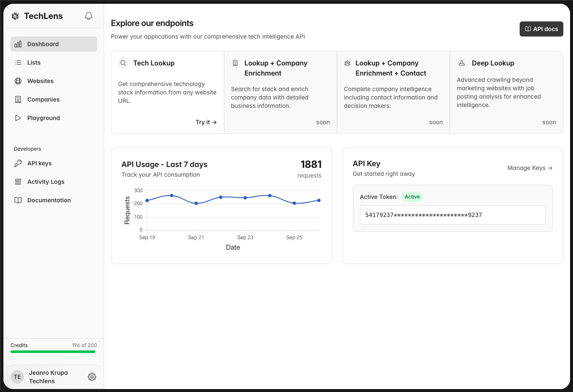Click the TechLens logo icon

(16, 16)
